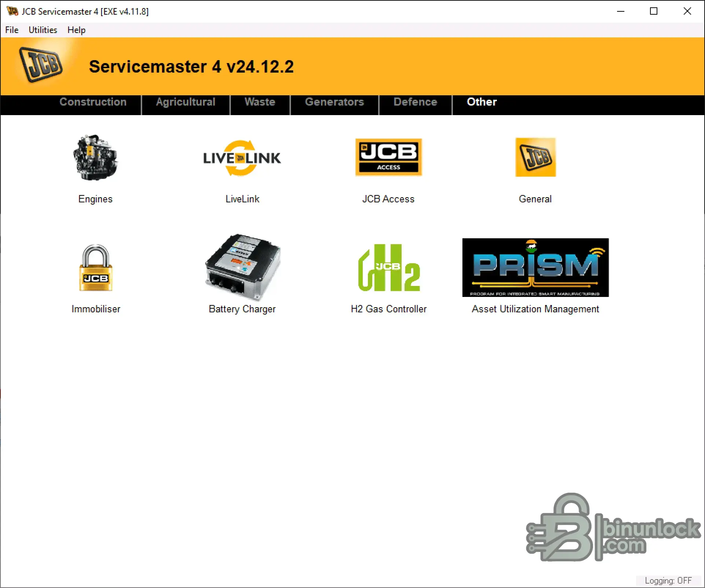This screenshot has width=705, height=588.
Task: Open the Immobiliser padlock icon
Action: pos(96,268)
